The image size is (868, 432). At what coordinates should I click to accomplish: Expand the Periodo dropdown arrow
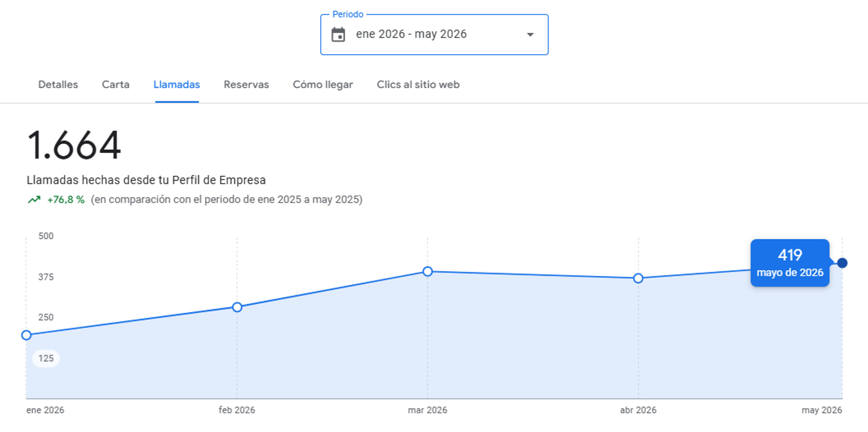[x=530, y=35]
